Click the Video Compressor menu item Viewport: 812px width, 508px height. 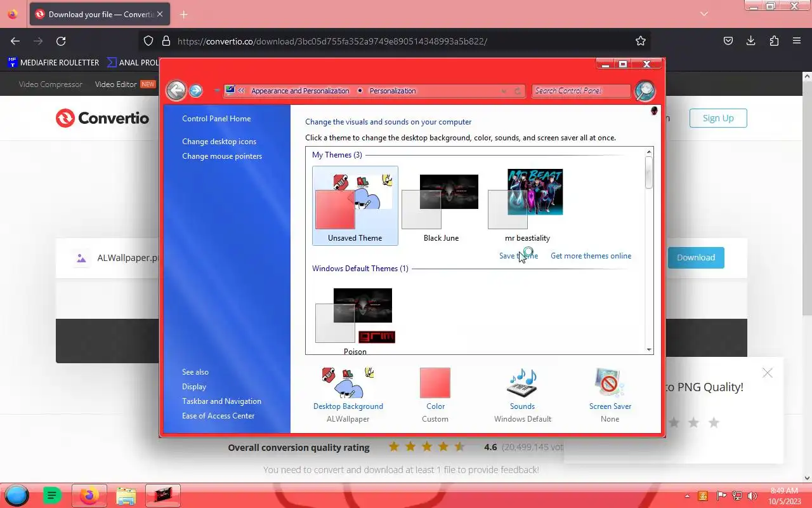(51, 84)
